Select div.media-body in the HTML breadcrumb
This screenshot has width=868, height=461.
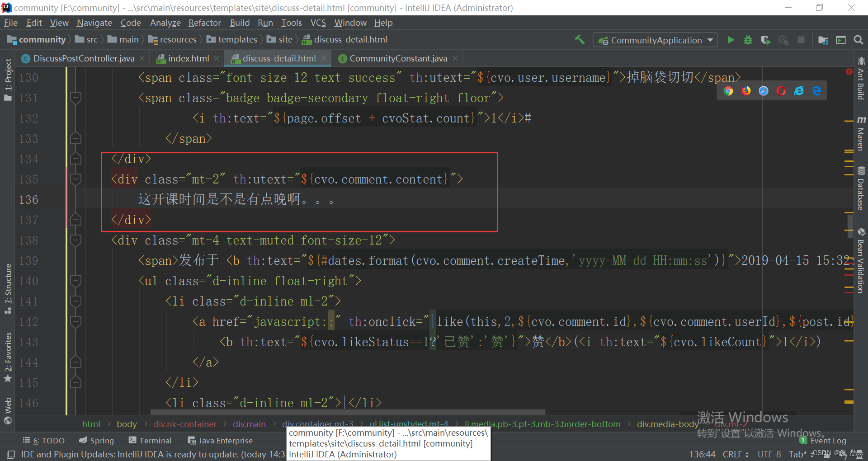[668, 424]
